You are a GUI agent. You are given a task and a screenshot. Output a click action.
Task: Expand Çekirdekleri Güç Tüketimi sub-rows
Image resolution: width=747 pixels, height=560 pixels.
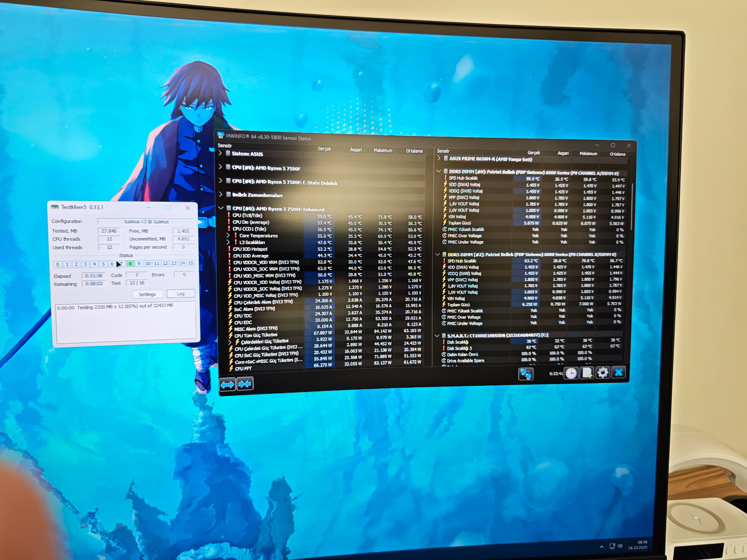click(230, 342)
